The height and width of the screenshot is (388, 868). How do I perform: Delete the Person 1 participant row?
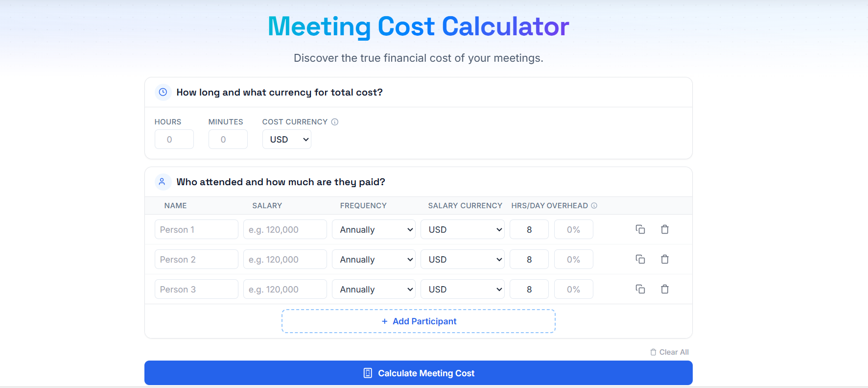click(665, 229)
